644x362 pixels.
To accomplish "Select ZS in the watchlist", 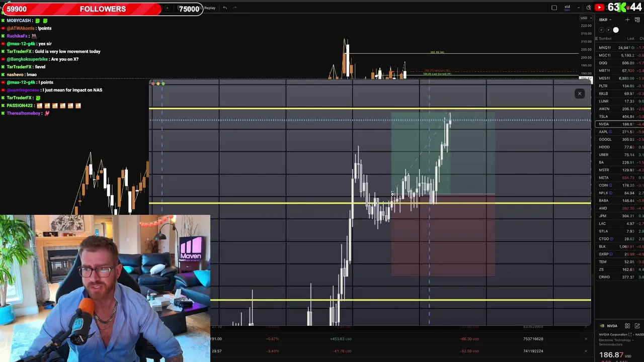I will [x=620, y=269].
